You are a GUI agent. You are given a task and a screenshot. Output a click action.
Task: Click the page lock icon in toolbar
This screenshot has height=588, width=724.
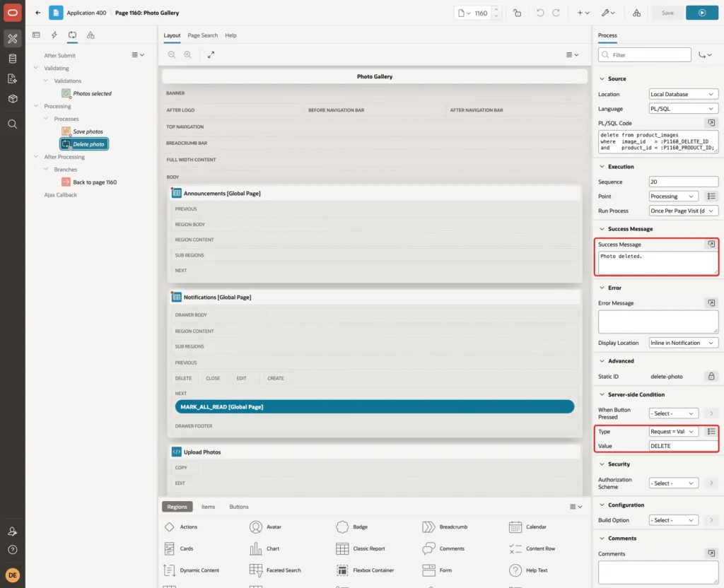517,13
